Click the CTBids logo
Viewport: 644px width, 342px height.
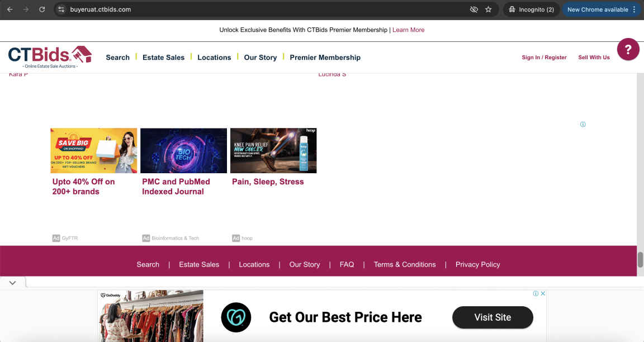(50, 56)
